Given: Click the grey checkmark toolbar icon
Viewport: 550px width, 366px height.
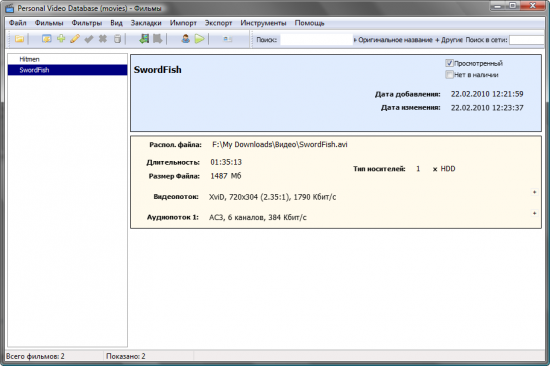Looking at the screenshot, I should 89,39.
